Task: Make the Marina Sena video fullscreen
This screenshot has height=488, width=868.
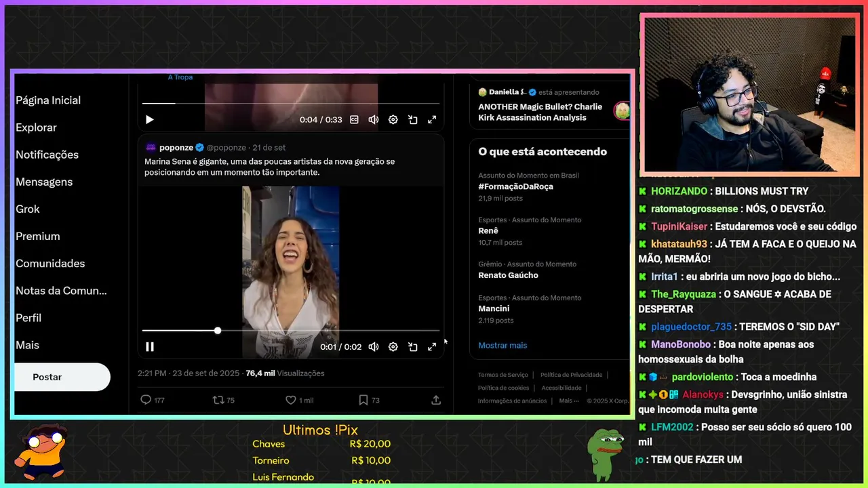Action: pyautogui.click(x=432, y=347)
